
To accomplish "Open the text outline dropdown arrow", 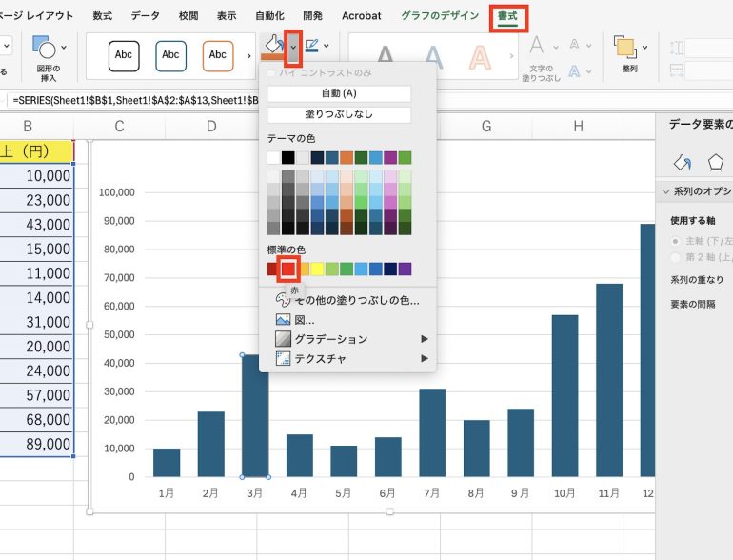I will tap(589, 46).
